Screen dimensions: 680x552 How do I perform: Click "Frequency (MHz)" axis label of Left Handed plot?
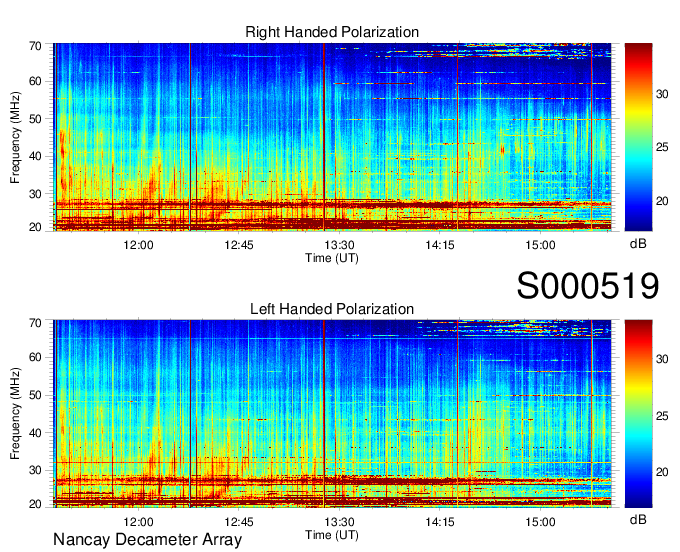click(15, 414)
